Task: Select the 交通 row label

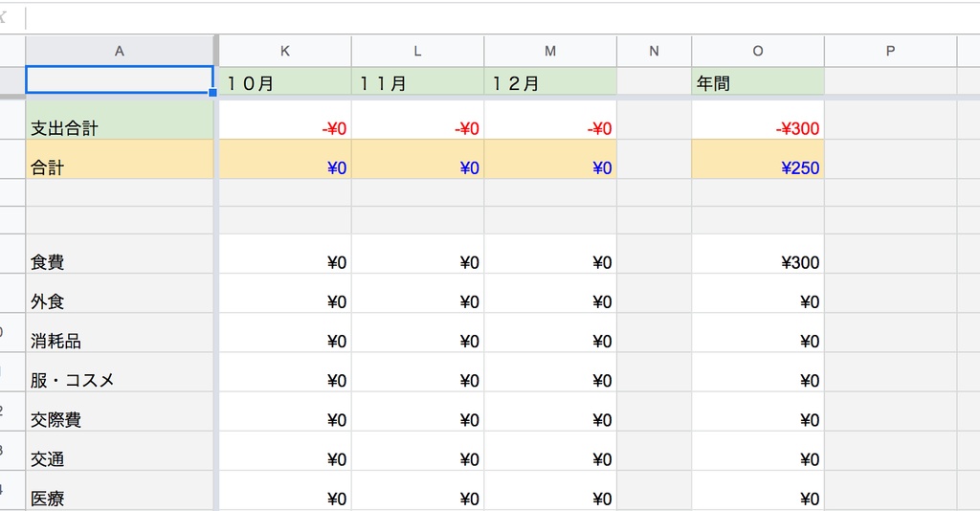Action: coord(120,451)
